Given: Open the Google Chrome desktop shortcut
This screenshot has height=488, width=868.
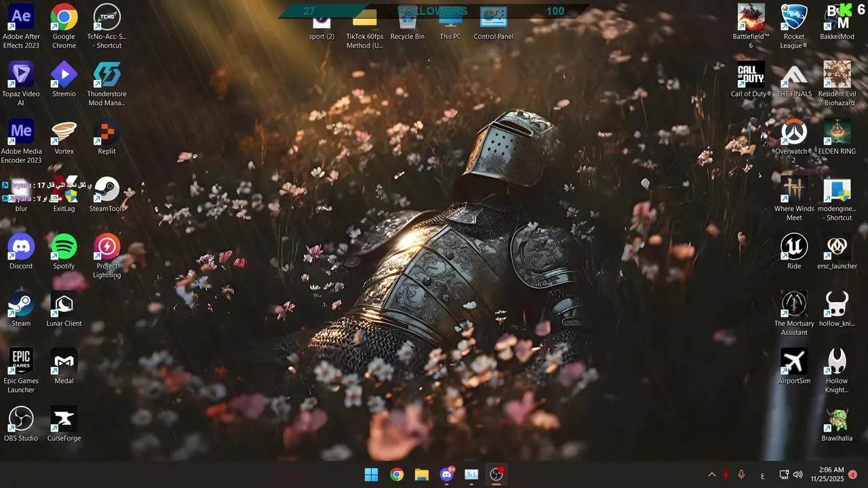Looking at the screenshot, I should (x=64, y=27).
